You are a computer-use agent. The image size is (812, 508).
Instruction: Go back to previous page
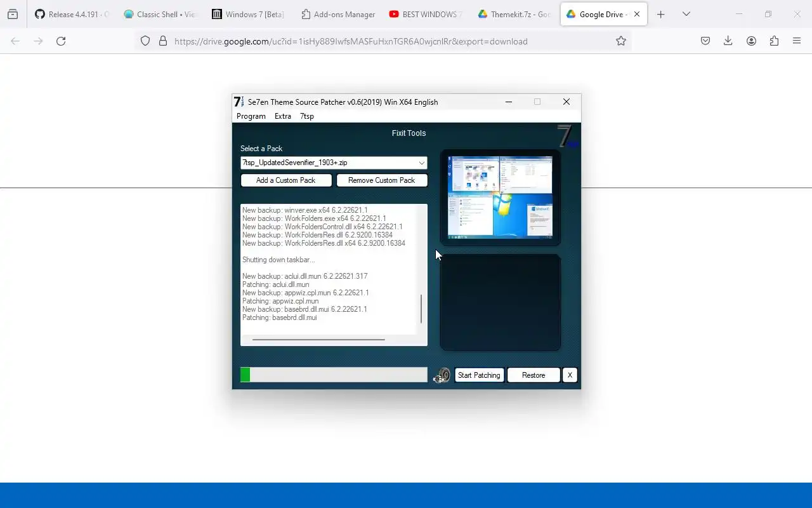coord(15,41)
